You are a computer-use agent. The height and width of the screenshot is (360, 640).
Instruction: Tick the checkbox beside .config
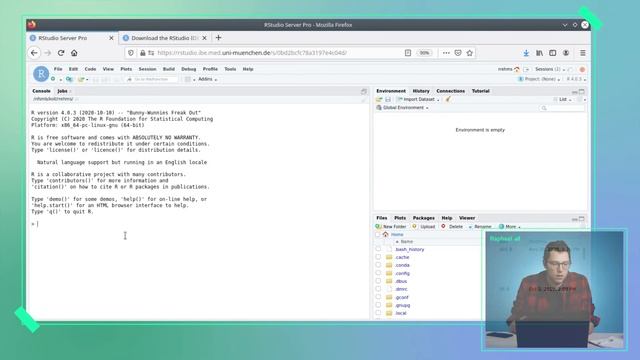coord(378,273)
